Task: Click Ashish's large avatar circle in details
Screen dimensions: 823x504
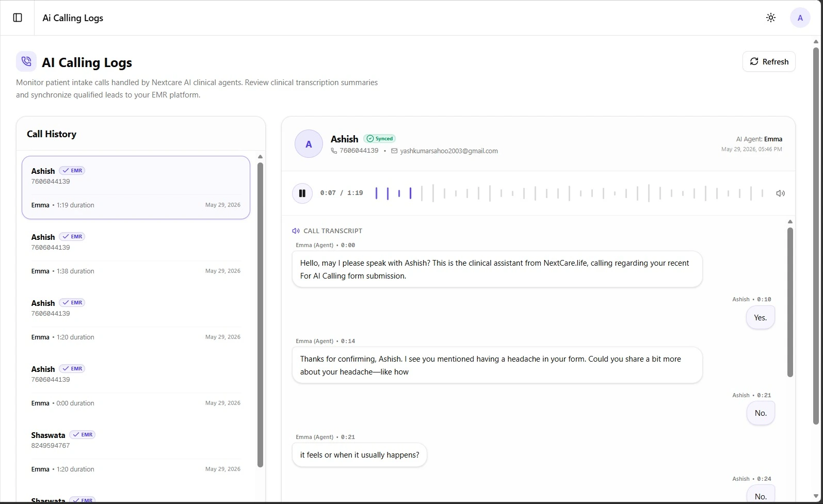Action: (309, 144)
